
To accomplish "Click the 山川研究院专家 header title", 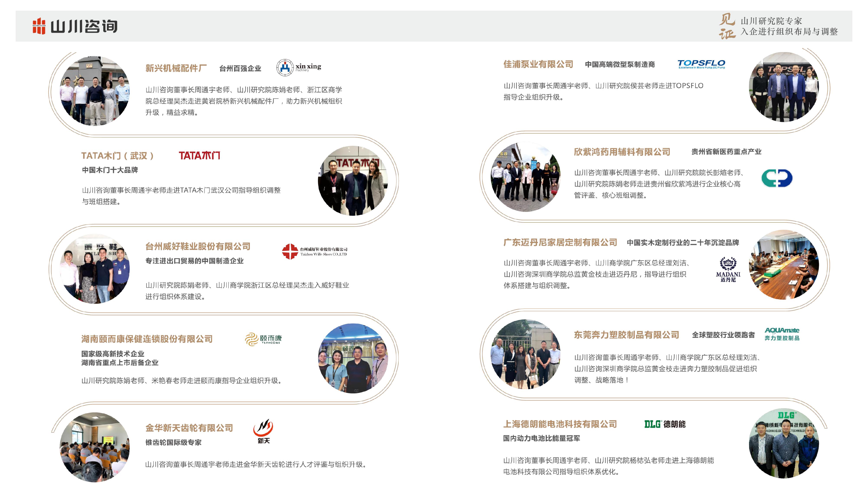I will [771, 21].
